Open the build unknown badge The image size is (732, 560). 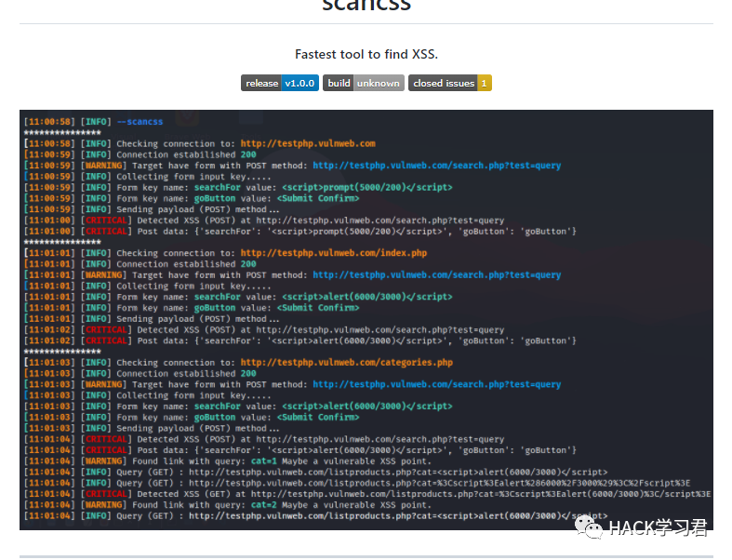pyautogui.click(x=363, y=83)
